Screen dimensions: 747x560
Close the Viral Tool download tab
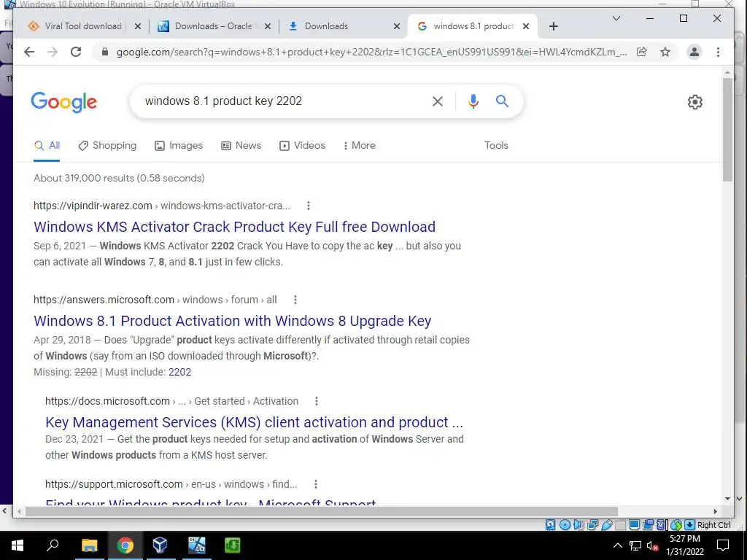(x=138, y=26)
